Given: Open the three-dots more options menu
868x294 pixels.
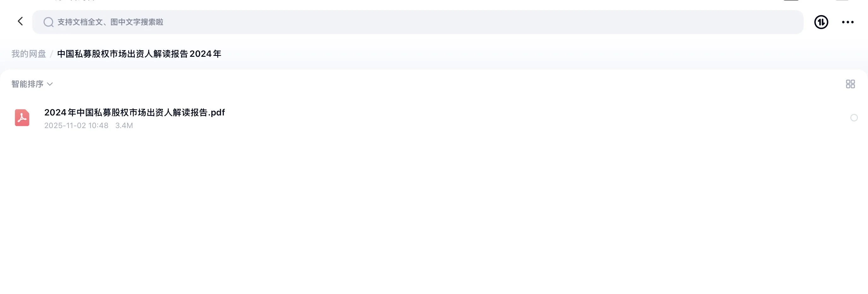Looking at the screenshot, I should click(x=847, y=22).
